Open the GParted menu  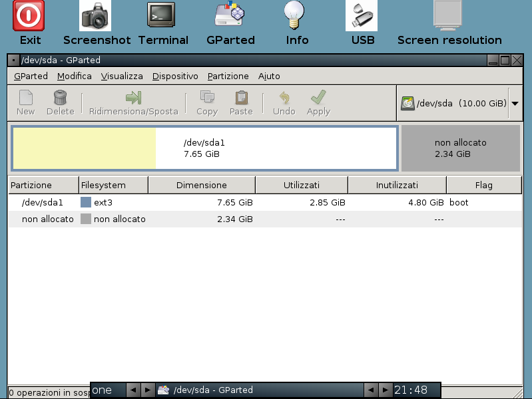point(31,76)
